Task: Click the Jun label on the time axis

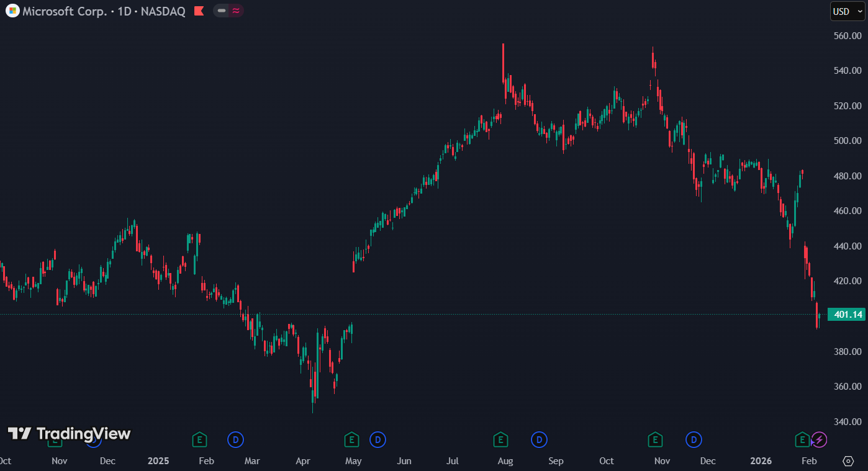Action: tap(404, 461)
